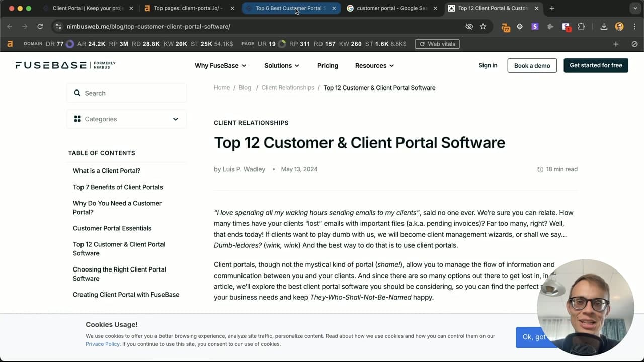Image resolution: width=644 pixels, height=362 pixels.
Task: Click the Book a demo button
Action: pyautogui.click(x=532, y=65)
